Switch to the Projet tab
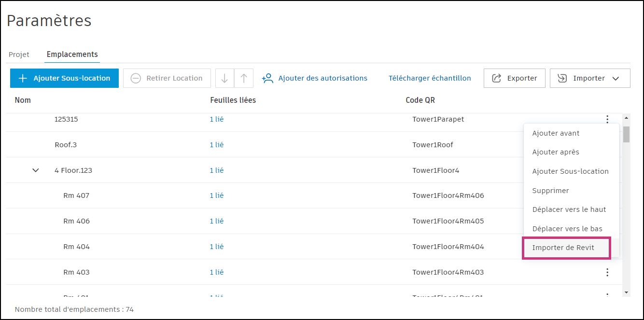644x320 pixels. (x=19, y=55)
